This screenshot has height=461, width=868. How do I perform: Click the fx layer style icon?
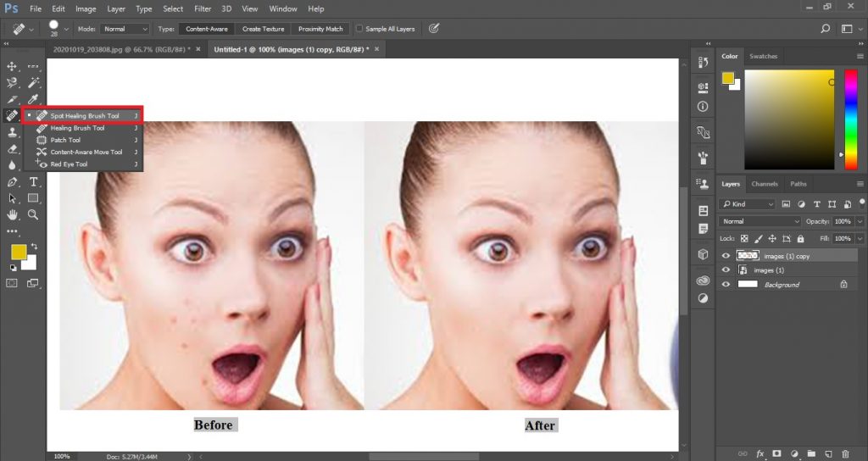point(760,454)
